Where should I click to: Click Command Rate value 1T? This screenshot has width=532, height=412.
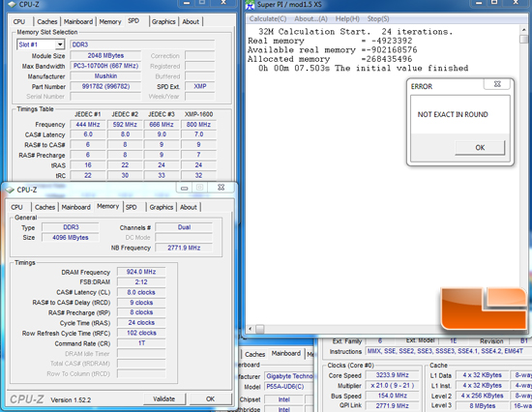tap(141, 343)
